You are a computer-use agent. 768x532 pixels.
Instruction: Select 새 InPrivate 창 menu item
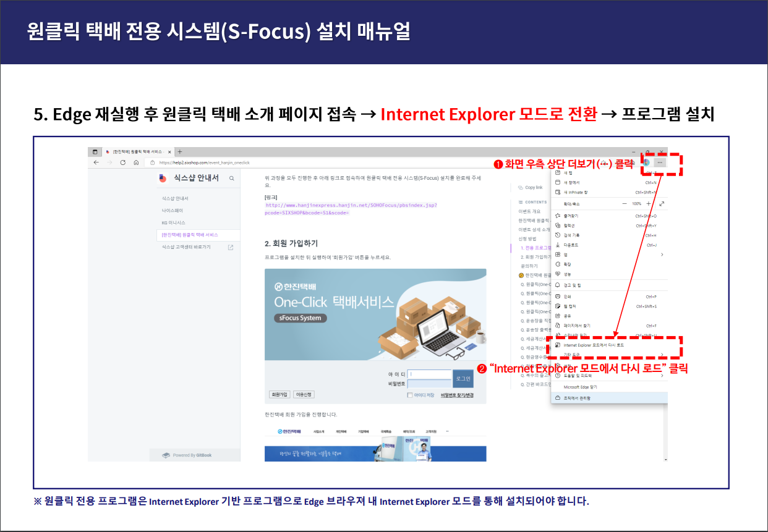(x=609, y=192)
